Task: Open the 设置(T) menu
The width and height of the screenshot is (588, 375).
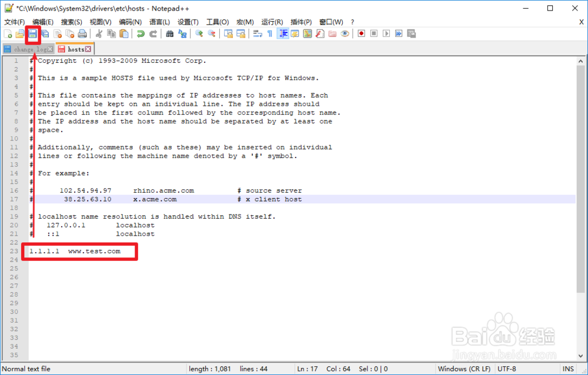Action: 188,22
